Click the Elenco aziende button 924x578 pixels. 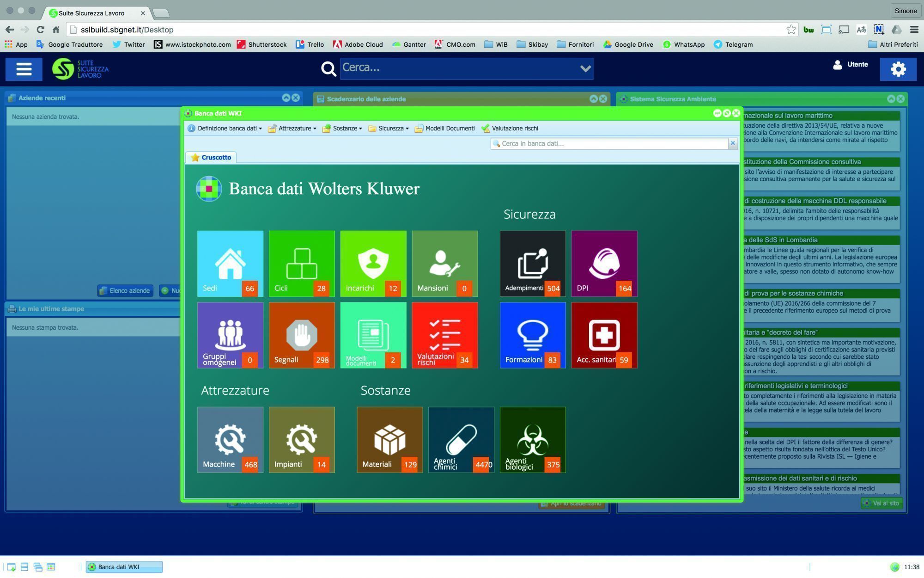click(x=125, y=290)
